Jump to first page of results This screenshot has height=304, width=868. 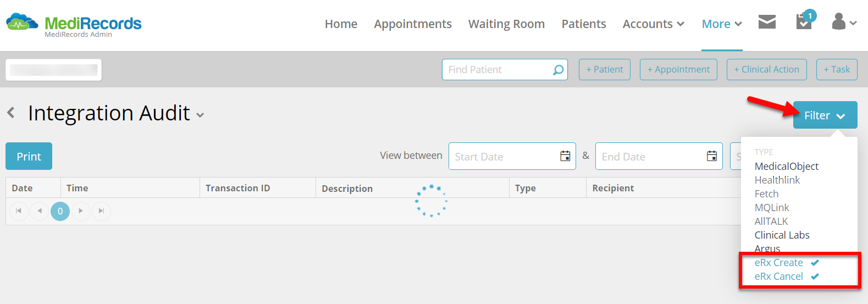(x=19, y=211)
